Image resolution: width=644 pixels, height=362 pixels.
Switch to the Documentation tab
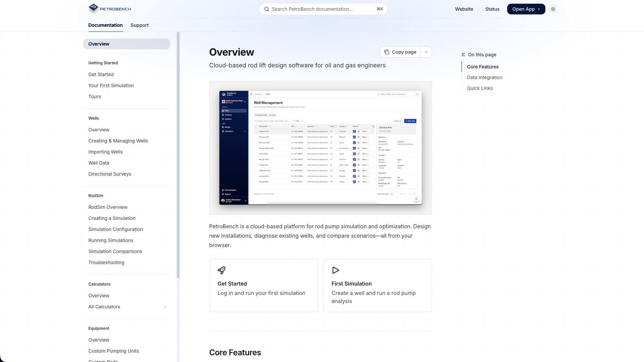[105, 25]
